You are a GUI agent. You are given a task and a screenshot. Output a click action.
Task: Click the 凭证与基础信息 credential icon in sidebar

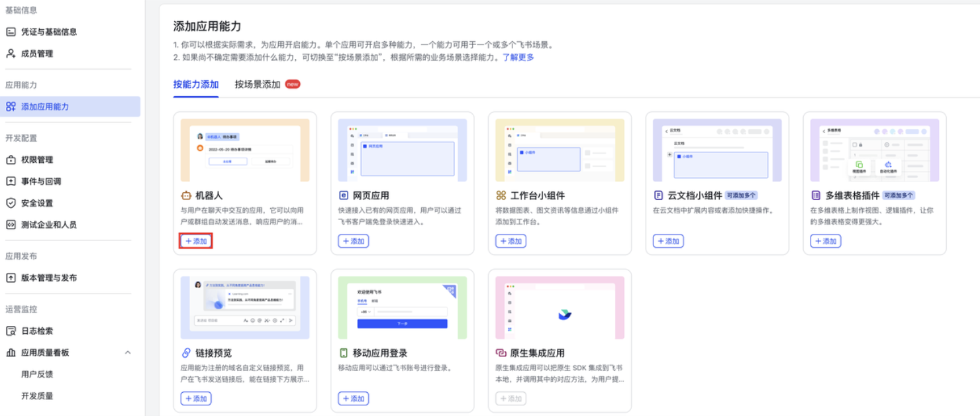coord(10,30)
